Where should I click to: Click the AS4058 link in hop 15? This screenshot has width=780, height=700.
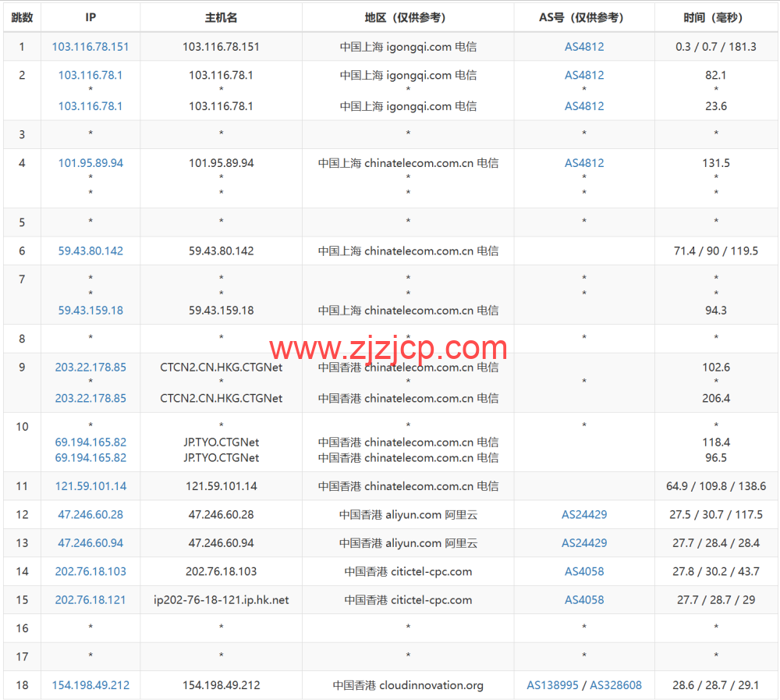[583, 599]
